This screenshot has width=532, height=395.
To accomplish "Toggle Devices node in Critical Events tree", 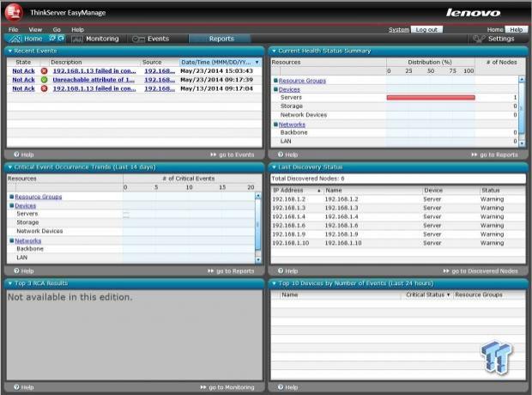I will pos(11,205).
